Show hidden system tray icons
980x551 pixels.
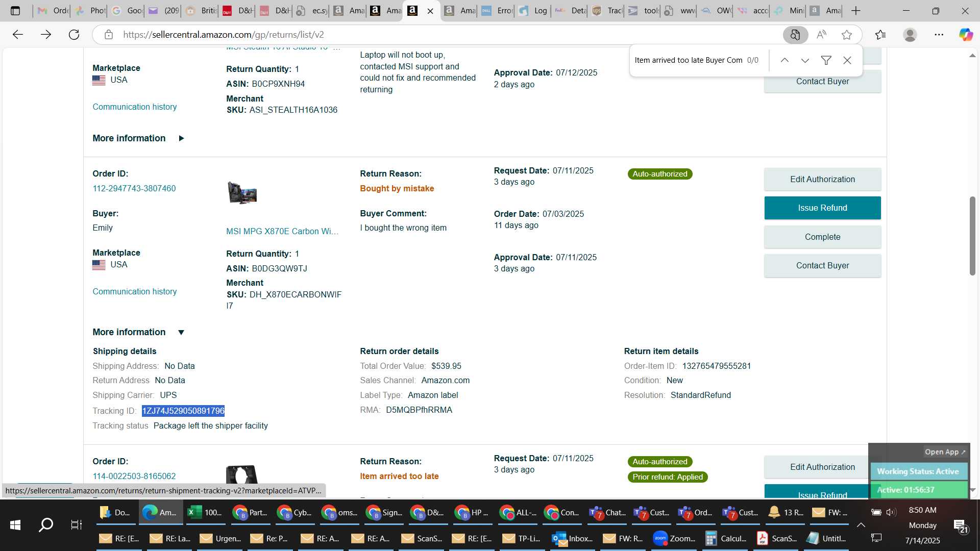pos(861,524)
